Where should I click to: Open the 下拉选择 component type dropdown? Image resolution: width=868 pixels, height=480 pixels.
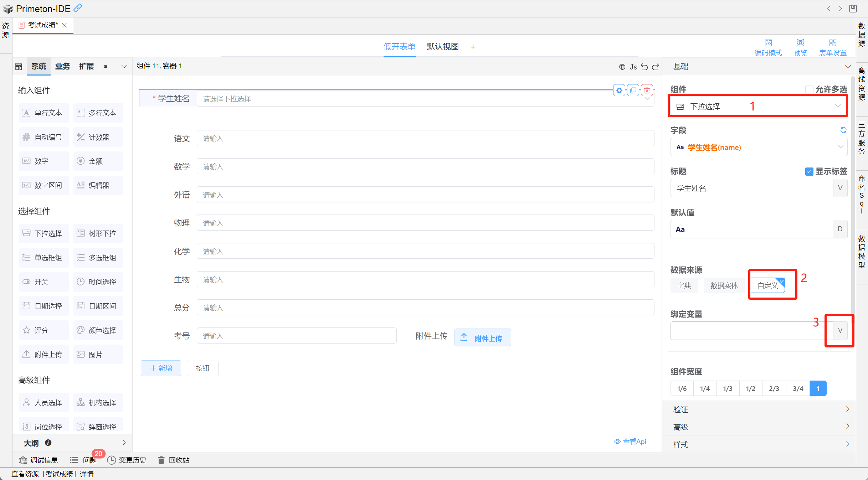758,106
